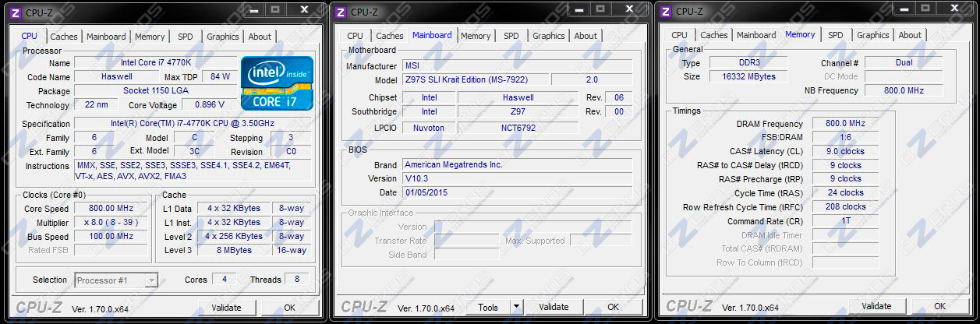Open Graphics tab in the Mainboard window
The width and height of the screenshot is (980, 324).
coord(549,36)
